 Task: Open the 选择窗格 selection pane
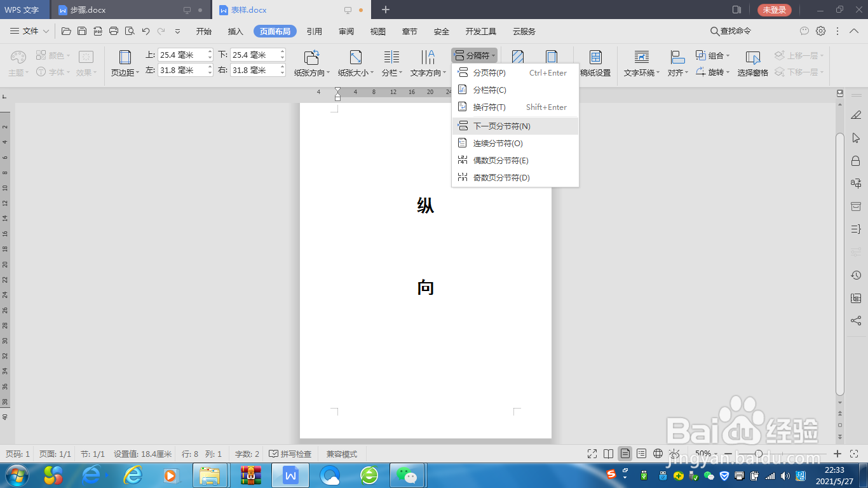tap(753, 64)
